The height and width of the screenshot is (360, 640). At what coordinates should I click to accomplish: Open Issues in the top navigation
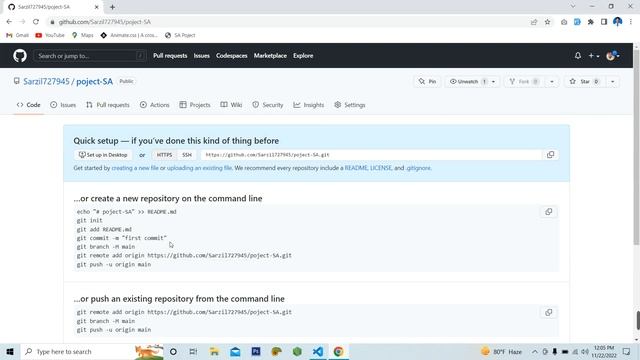pyautogui.click(x=201, y=56)
